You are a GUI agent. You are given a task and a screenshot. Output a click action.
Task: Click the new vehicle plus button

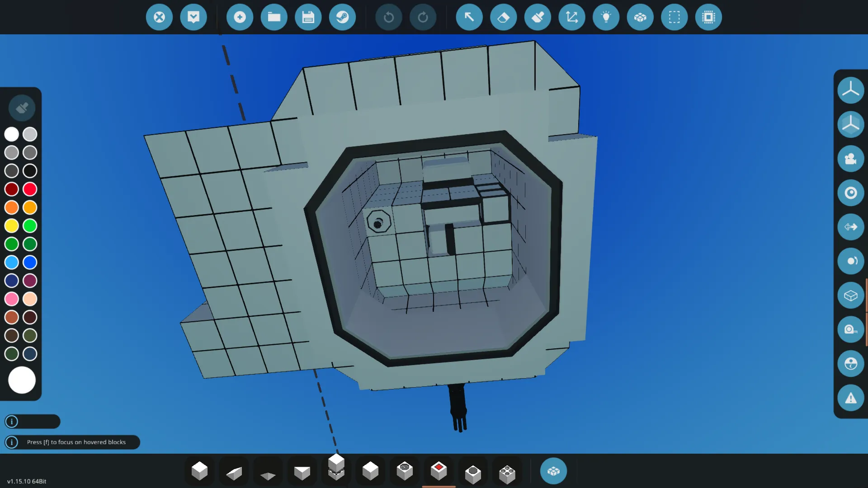tap(240, 17)
